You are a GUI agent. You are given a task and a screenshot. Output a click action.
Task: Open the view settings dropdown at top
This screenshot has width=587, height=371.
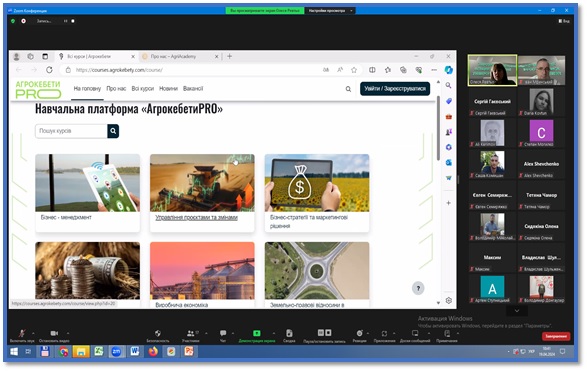[330, 10]
